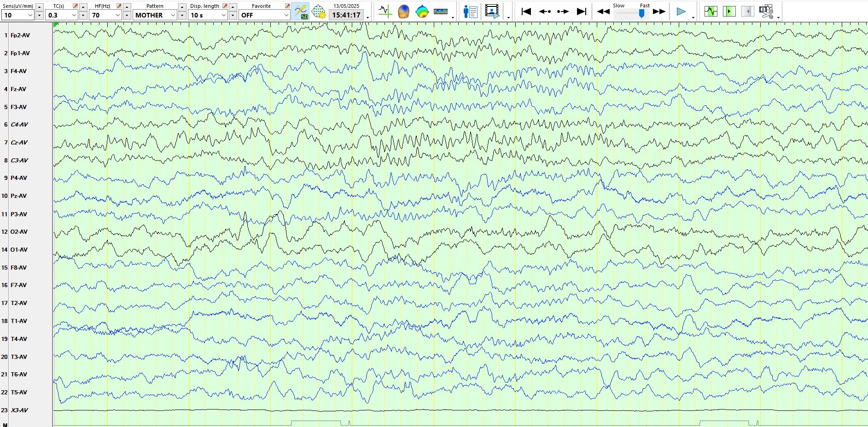The image size is (868, 427).
Task: Launch the patient video playback window
Action: [x=492, y=12]
